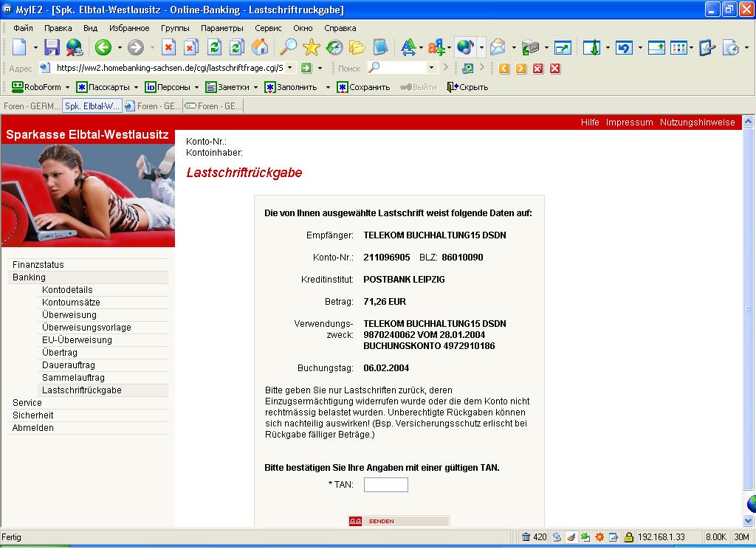Click the Mail envelope icon
Viewport: 756px width, 549px height.
[498, 47]
